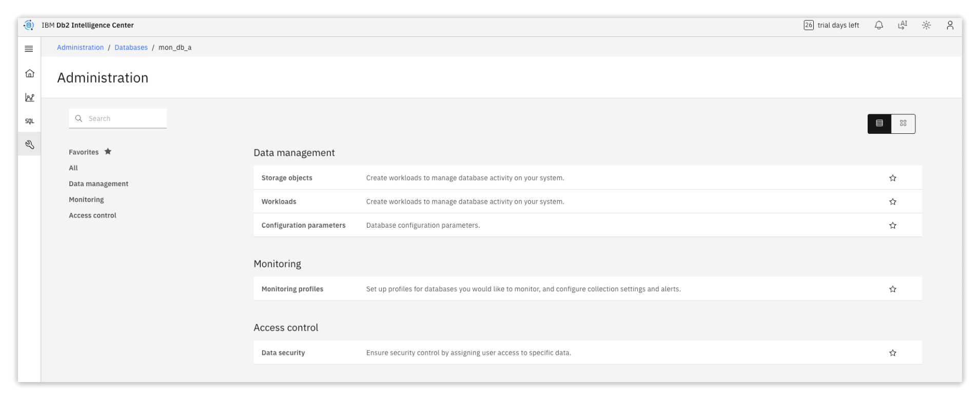Open the hamburger navigation menu
This screenshot has height=400, width=980.
tap(29, 49)
